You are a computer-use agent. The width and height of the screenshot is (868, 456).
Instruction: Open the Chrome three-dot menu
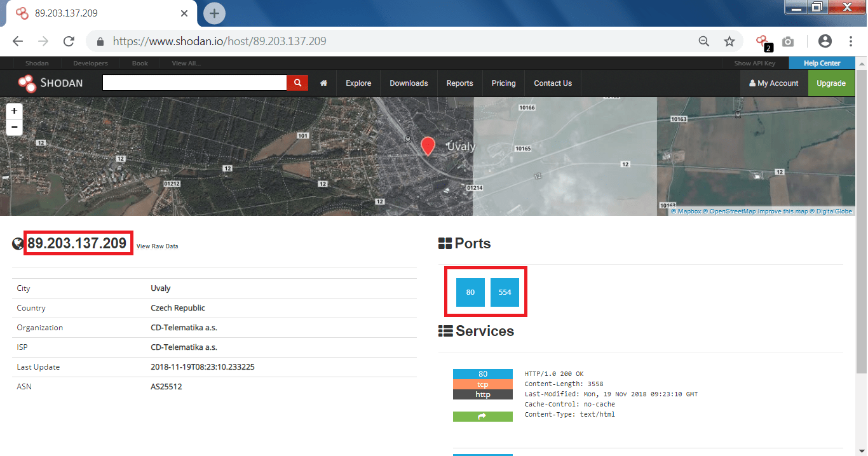click(x=851, y=41)
